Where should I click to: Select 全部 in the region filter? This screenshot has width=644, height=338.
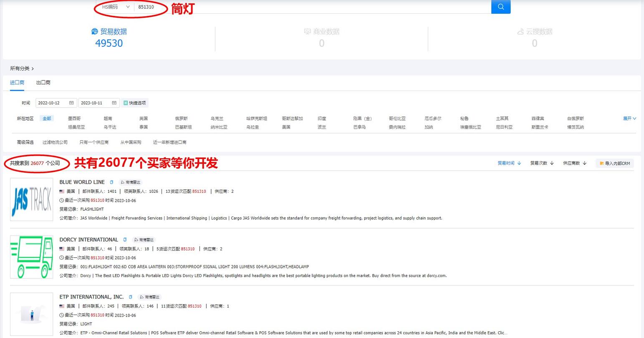click(x=47, y=119)
